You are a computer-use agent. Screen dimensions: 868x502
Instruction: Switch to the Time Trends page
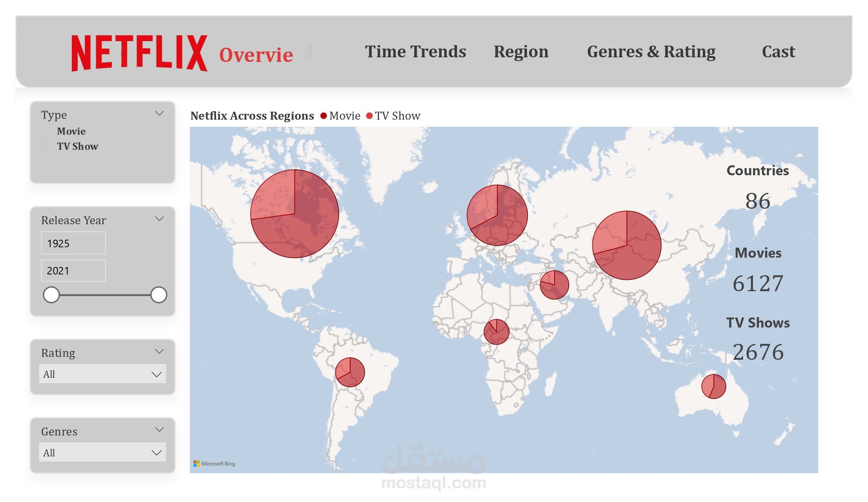(415, 51)
